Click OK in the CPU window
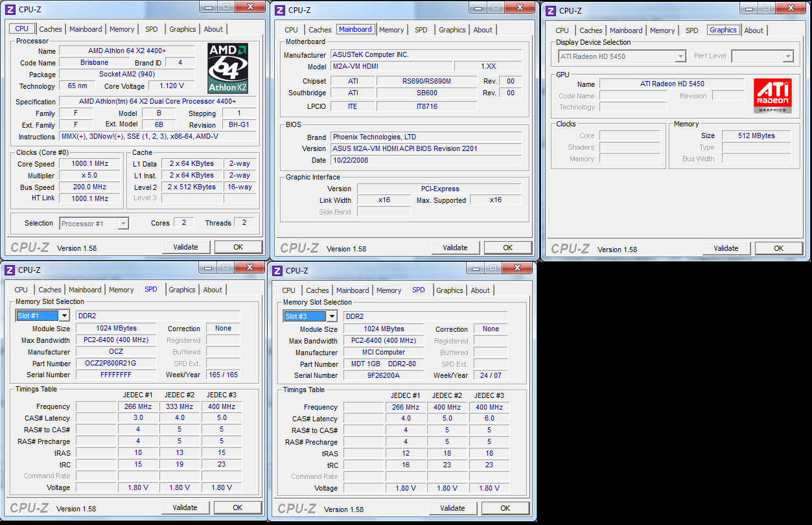 [x=238, y=247]
